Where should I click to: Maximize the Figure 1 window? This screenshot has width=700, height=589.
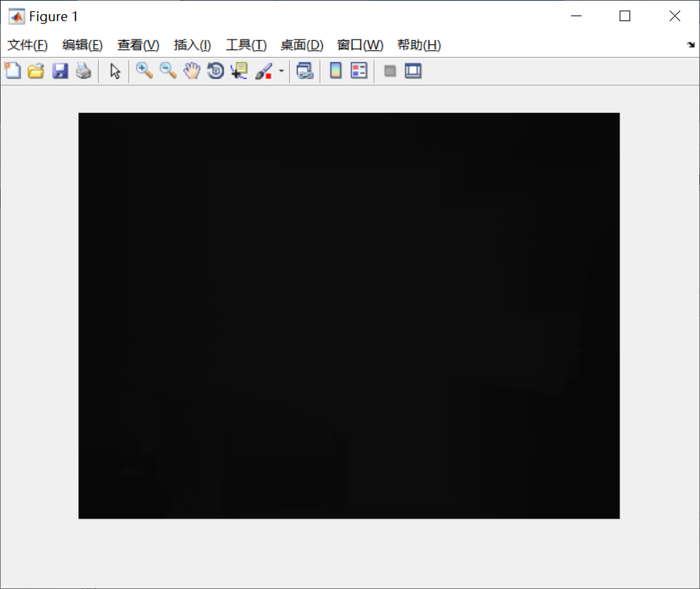pyautogui.click(x=625, y=16)
